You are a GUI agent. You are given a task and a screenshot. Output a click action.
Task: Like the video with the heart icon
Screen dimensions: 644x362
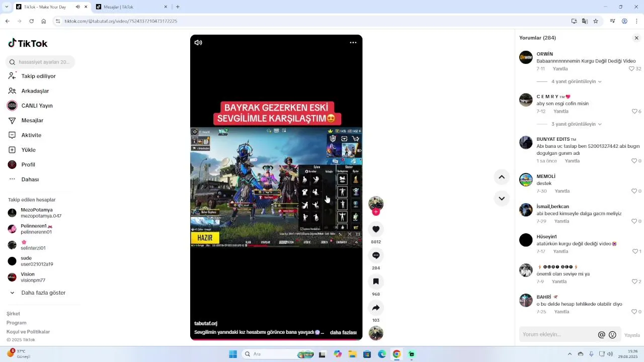376,229
